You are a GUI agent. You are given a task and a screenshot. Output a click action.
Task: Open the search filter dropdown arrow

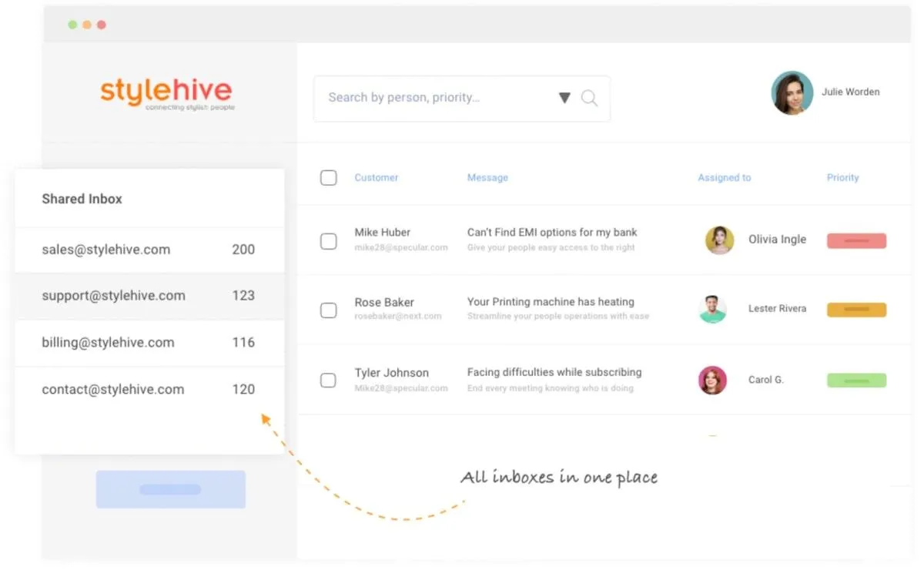[564, 98]
